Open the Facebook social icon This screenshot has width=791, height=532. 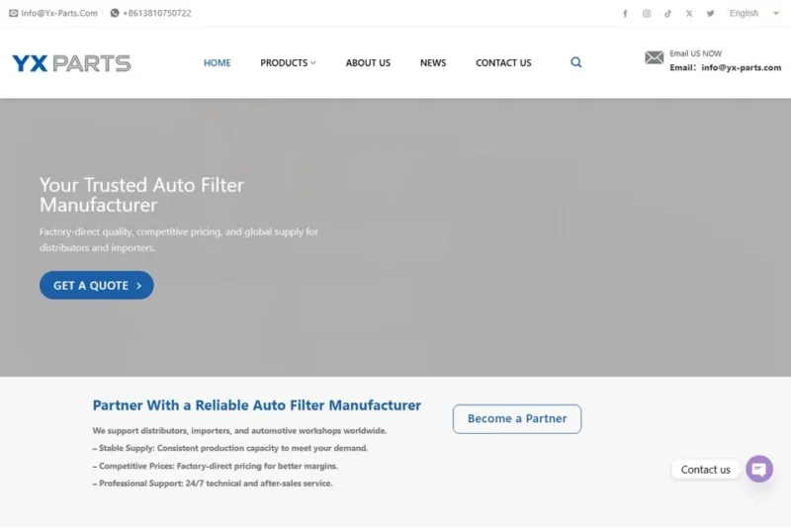pos(625,14)
